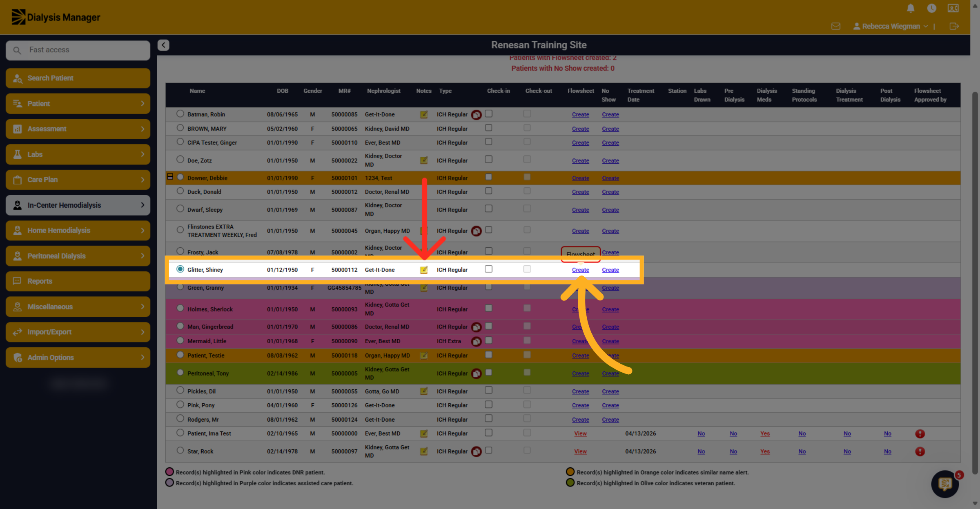Expand the Labs sidebar menu
Viewport: 980px width, 509px height.
pos(78,154)
